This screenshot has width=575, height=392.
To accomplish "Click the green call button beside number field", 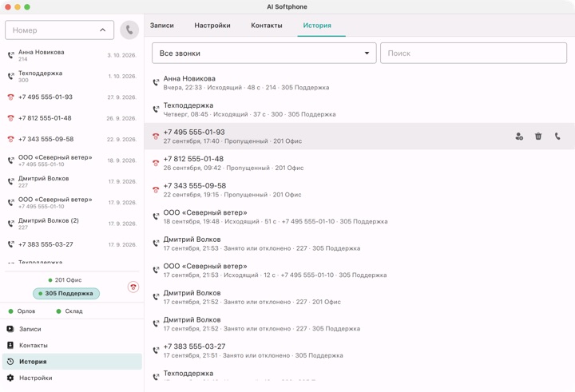I will (x=129, y=30).
